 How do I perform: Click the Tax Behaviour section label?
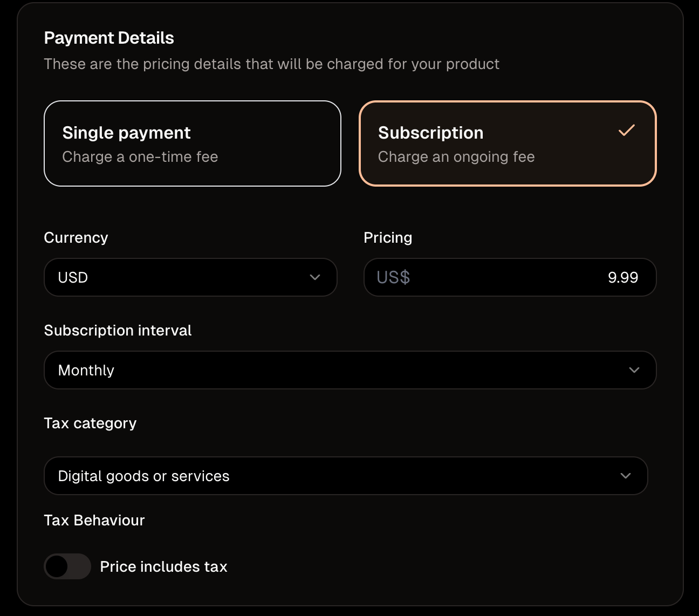click(x=94, y=520)
